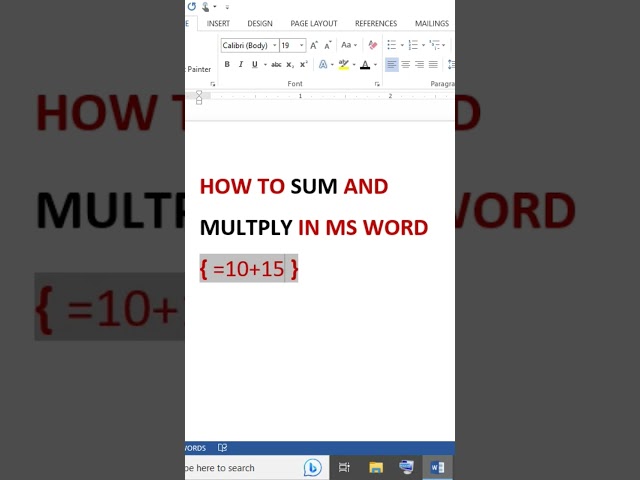Click the Shrink Font icon
Viewport: 640px width, 480px height.
pos(328,45)
